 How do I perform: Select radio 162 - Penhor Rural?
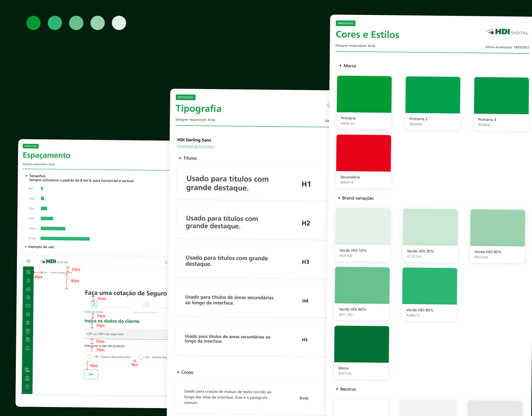coord(141,357)
